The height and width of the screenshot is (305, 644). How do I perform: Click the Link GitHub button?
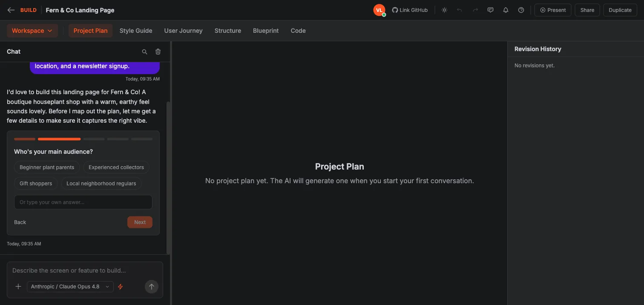click(410, 10)
